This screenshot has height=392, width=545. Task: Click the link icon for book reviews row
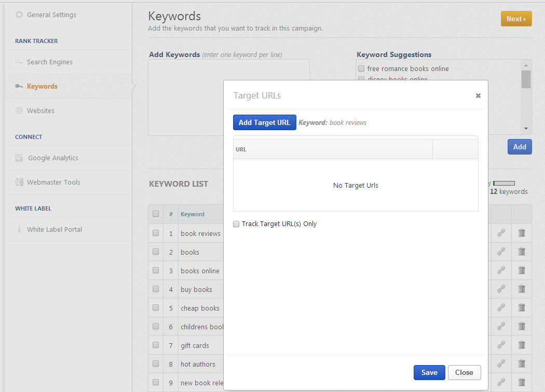point(501,233)
